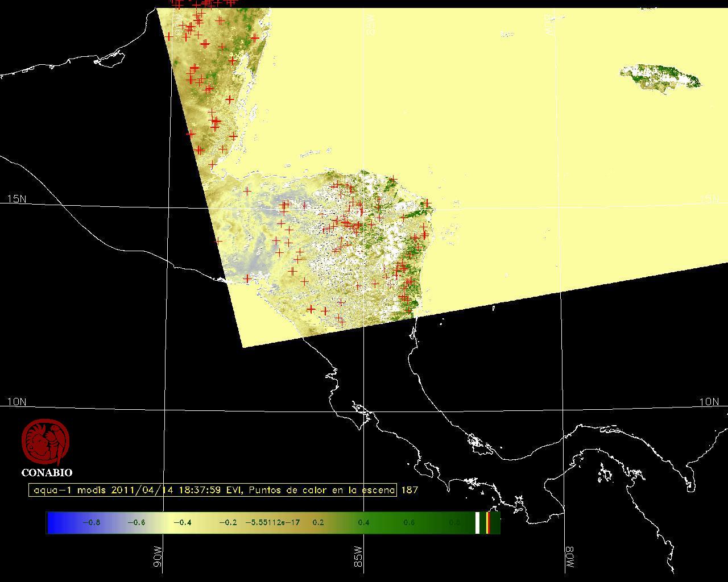Screen dimensions: 728x582
Task: Click the 90W longitude label at bottom
Action: click(158, 557)
